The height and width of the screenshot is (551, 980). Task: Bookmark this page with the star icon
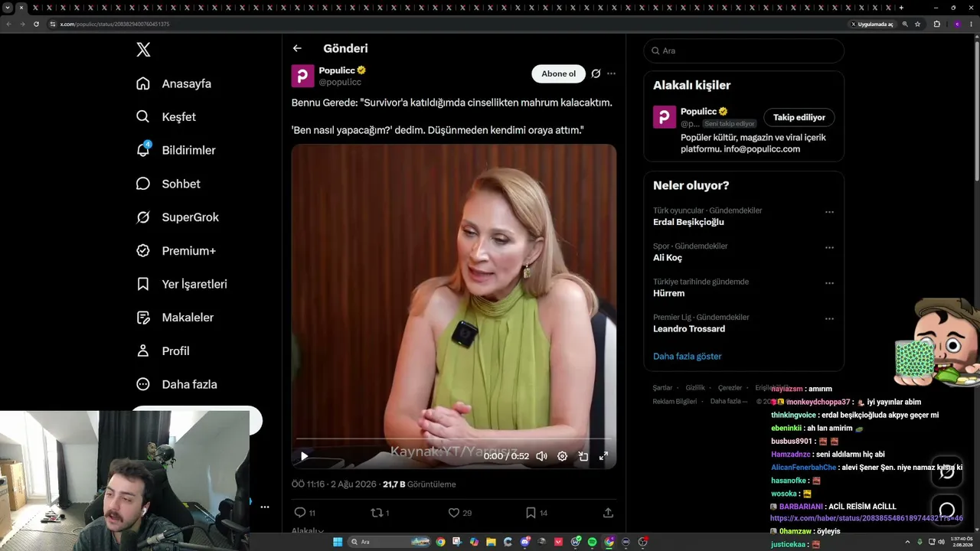pyautogui.click(x=917, y=24)
